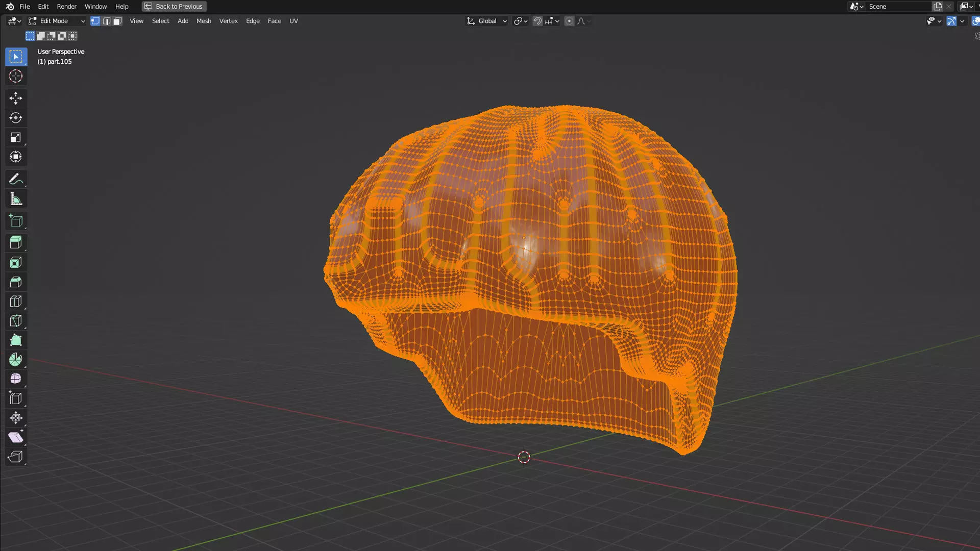Screen dimensions: 980x551
Task: Open the Render menu
Action: [66, 6]
